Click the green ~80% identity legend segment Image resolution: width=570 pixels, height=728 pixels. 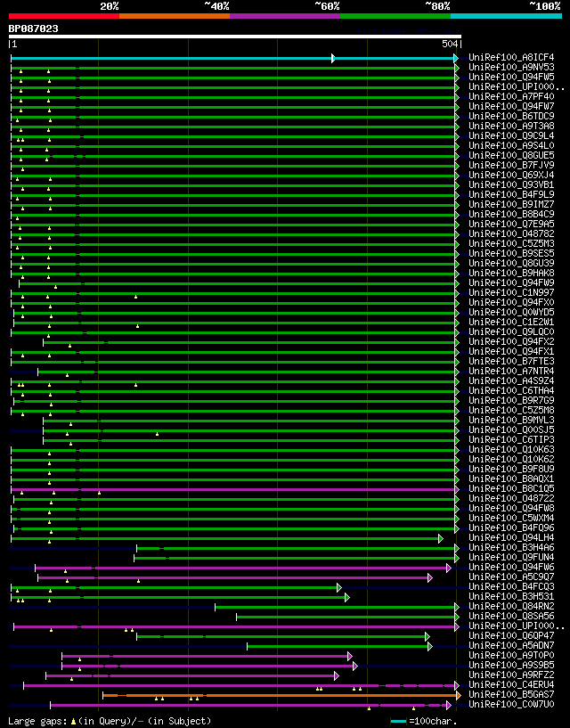point(395,16)
